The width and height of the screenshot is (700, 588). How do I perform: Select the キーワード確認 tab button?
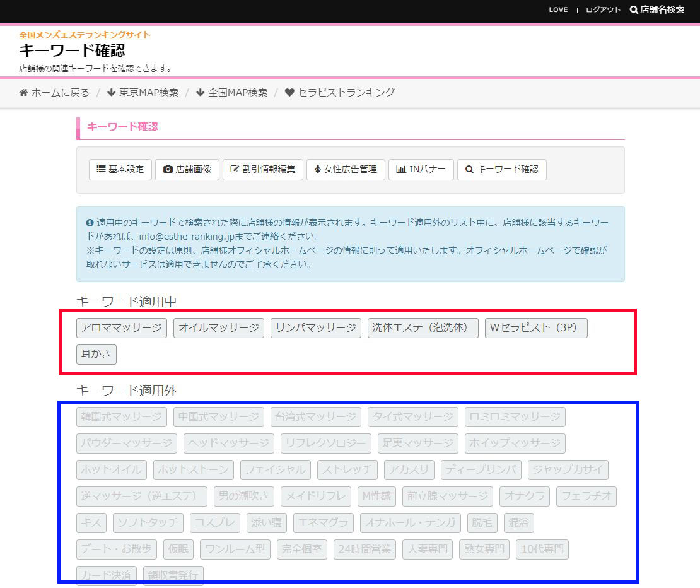pos(502,170)
